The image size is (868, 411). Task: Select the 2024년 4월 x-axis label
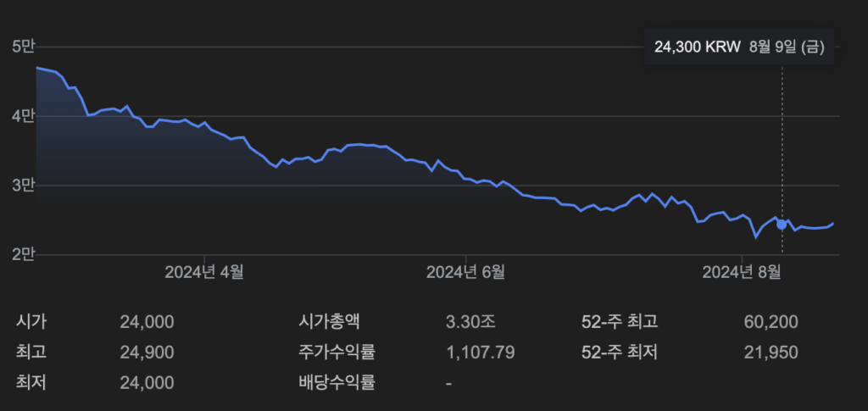(204, 271)
